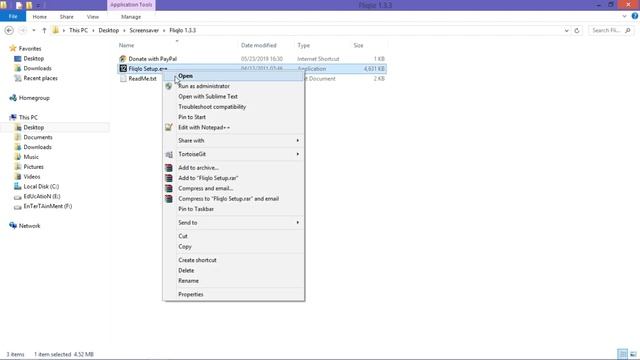Open the Music folder in the sidebar

click(x=31, y=157)
